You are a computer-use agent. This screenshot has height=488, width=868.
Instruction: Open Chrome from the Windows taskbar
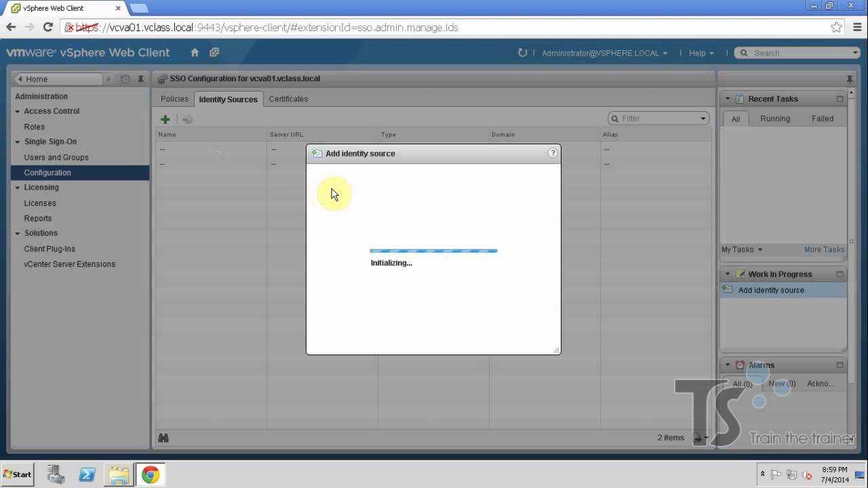click(x=151, y=474)
